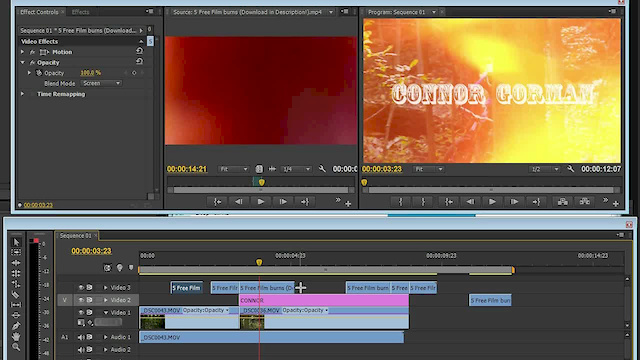Select the Program: Sequence 01 tab

397,12
